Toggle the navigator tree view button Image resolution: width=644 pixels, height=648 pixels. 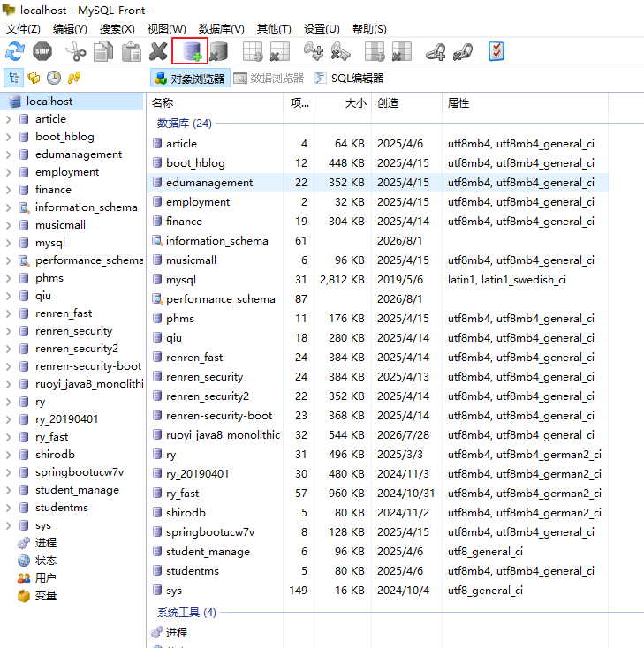pyautogui.click(x=13, y=78)
